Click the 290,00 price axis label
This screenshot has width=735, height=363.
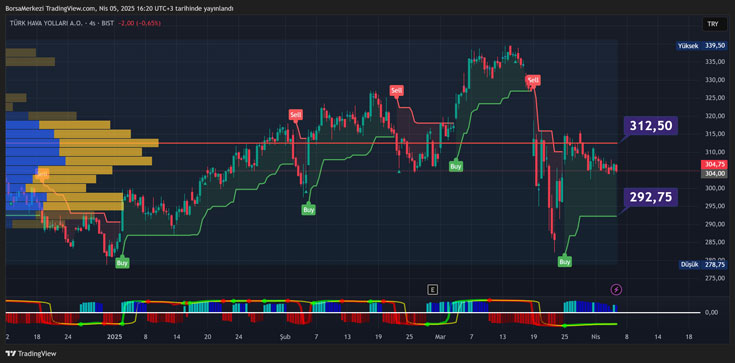(715, 224)
